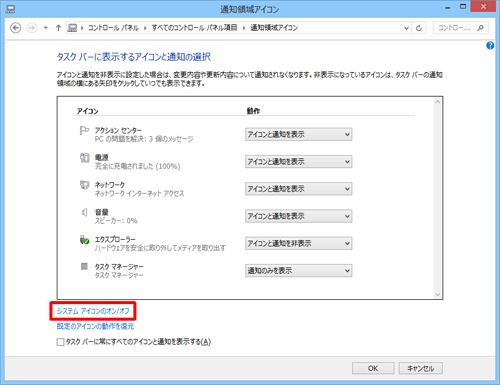Open behavior dropdown for アクション センター
The width and height of the screenshot is (500, 385).
tap(298, 134)
